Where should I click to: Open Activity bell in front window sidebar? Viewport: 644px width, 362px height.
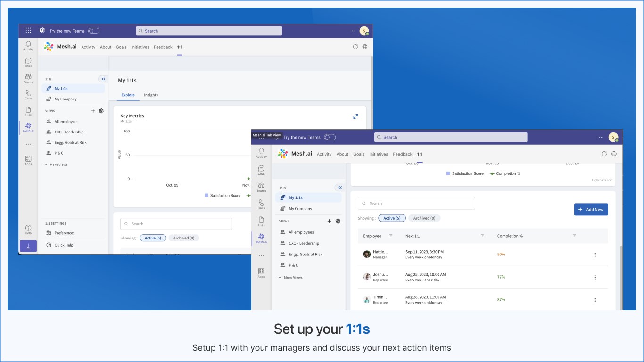pos(261,153)
